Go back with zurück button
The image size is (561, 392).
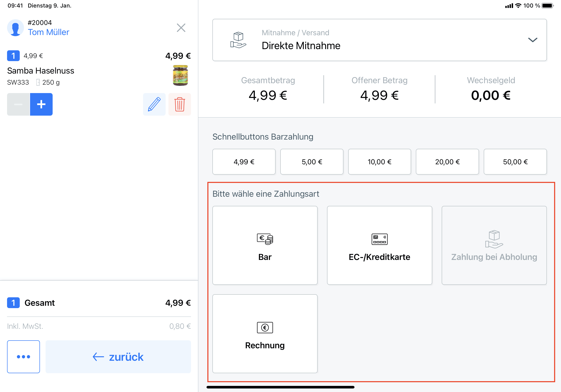click(x=118, y=357)
